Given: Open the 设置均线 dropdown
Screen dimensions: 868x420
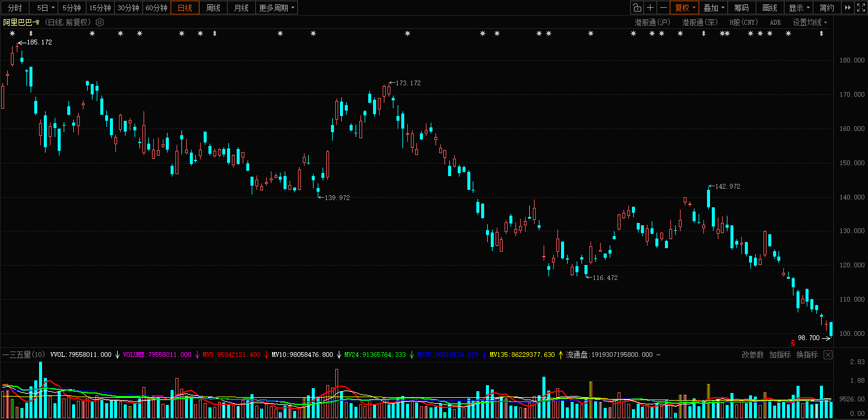Looking at the screenshot, I should coord(810,22).
